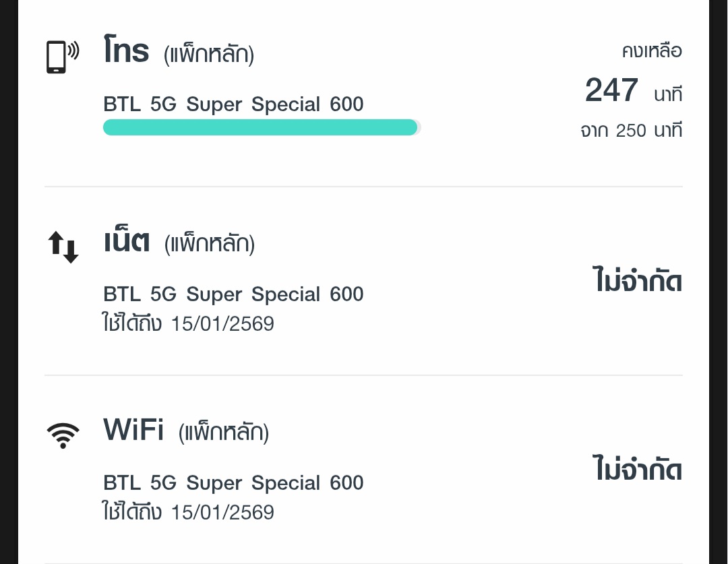Click the call minutes usage progress bar

[262, 127]
